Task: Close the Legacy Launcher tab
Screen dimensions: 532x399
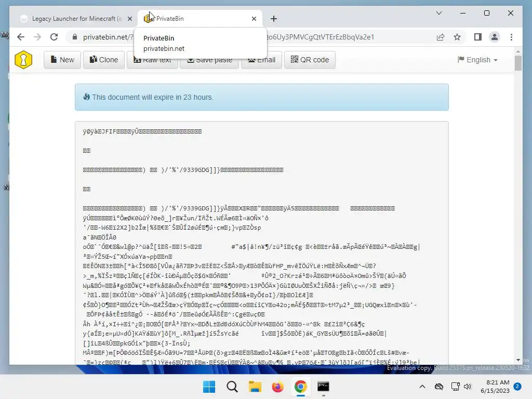Action: [129, 19]
